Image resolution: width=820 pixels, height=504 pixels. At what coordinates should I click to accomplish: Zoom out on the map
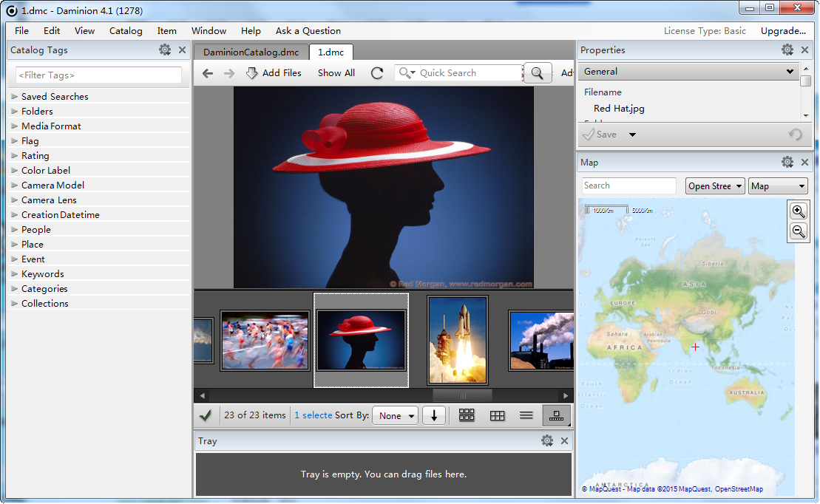click(x=799, y=231)
